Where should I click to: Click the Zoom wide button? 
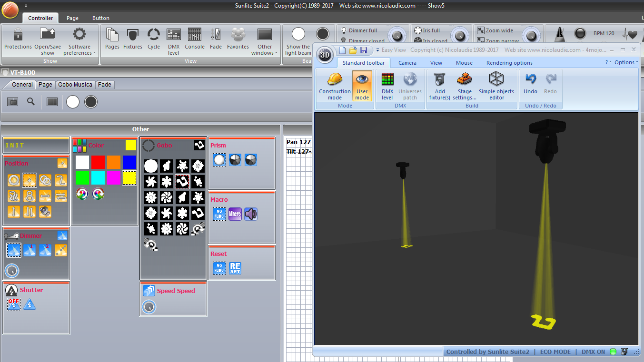[495, 30]
